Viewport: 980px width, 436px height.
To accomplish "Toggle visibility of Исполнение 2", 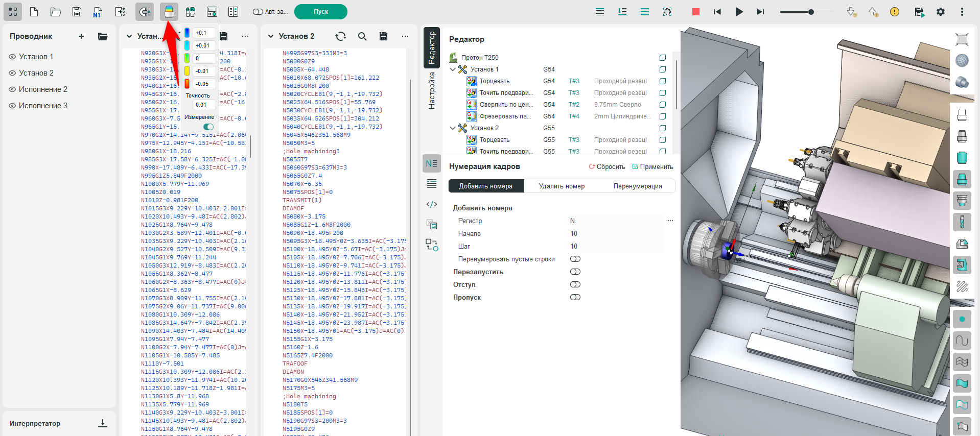I will [x=12, y=89].
